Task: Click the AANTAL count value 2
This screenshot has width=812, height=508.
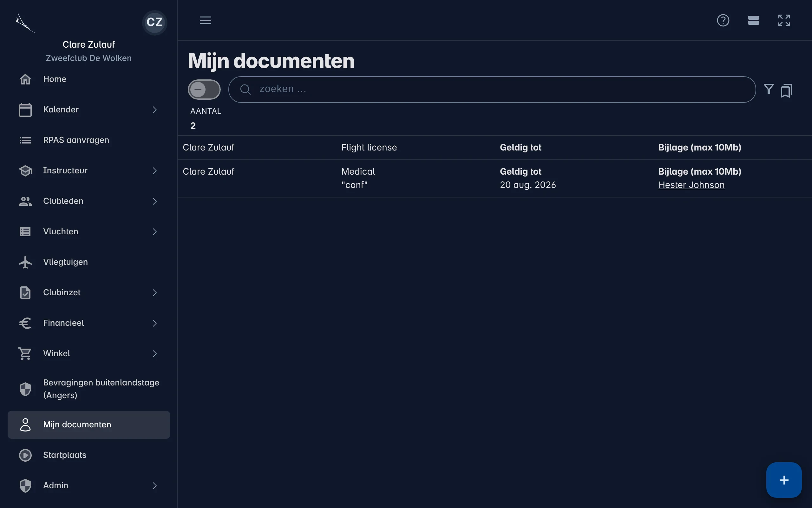Action: tap(193, 126)
